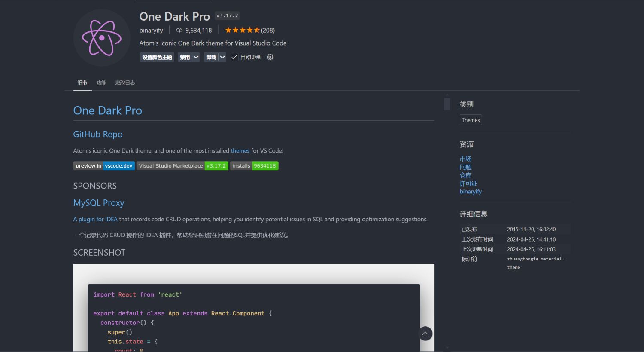Click the download count cloud icon
Screen dimensions: 644x352
click(179, 30)
